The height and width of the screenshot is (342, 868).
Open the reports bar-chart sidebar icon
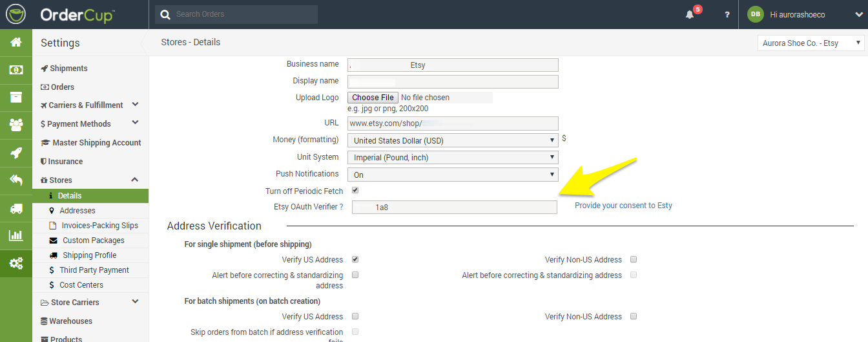tap(16, 236)
